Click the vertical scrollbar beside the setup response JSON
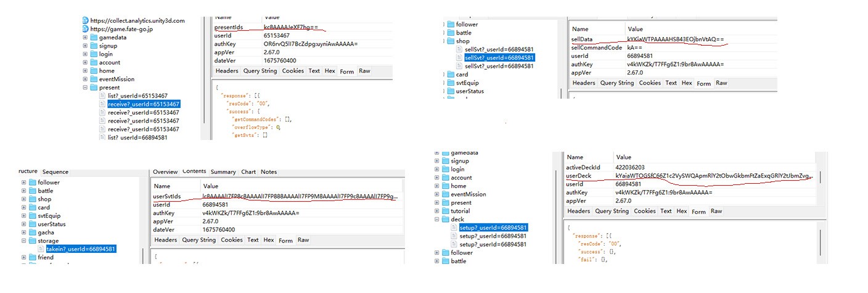Screen dimensions: 868x293 (x=820, y=242)
